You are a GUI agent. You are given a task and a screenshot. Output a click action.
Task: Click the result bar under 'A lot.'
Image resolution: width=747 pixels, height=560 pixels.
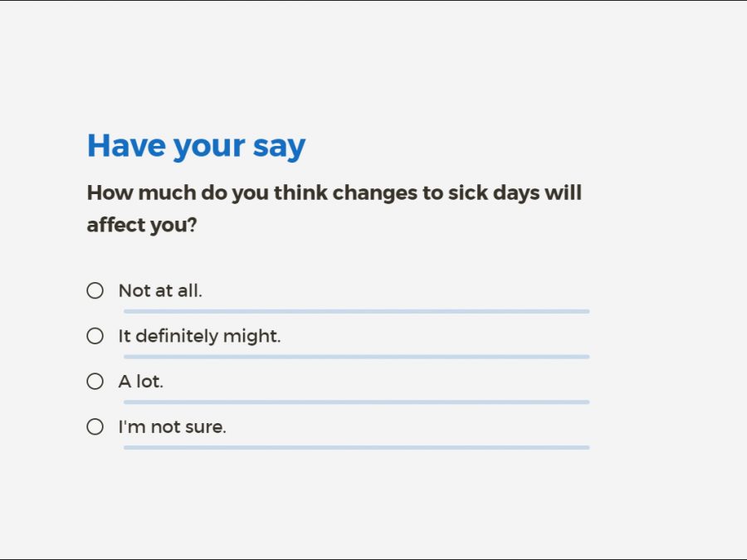(x=356, y=402)
